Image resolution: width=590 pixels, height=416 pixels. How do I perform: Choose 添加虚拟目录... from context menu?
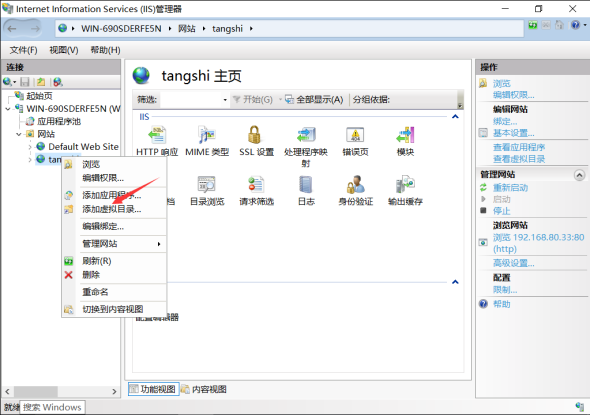(111, 209)
